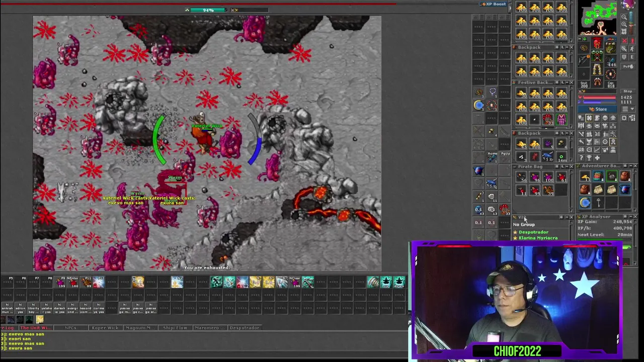Toggle the PvP mode button
644x362 pixels.
tap(628, 66)
